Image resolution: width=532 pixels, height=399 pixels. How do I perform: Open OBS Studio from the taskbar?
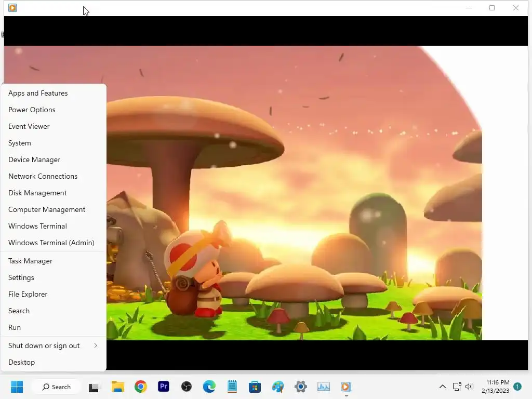click(x=187, y=387)
